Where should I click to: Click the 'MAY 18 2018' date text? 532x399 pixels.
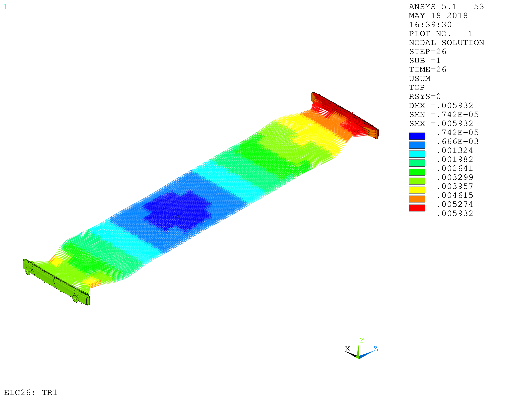[438, 16]
